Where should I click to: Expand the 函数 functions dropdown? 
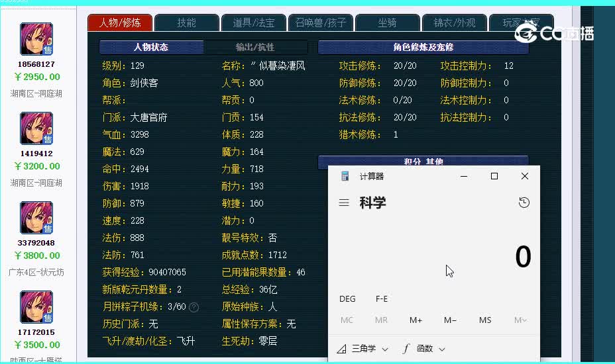pos(424,348)
